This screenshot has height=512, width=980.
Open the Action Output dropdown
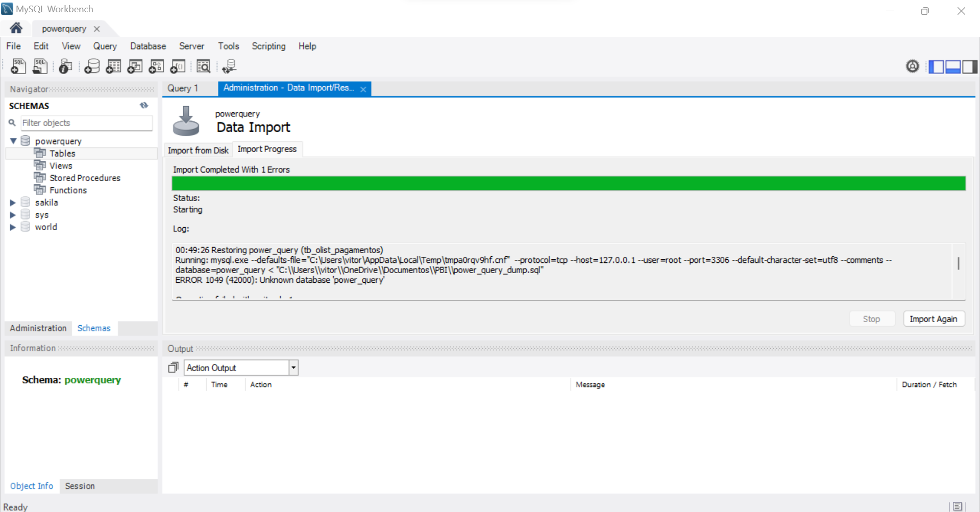(x=293, y=368)
